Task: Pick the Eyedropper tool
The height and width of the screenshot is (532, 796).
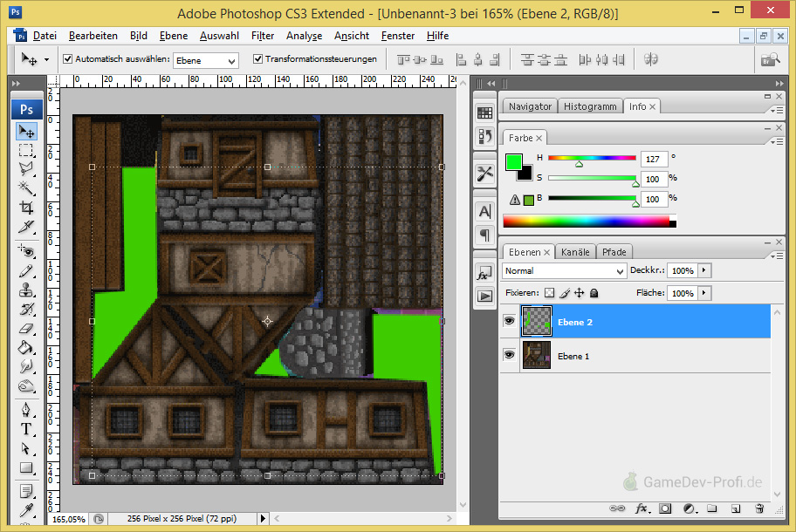Action: point(26,509)
